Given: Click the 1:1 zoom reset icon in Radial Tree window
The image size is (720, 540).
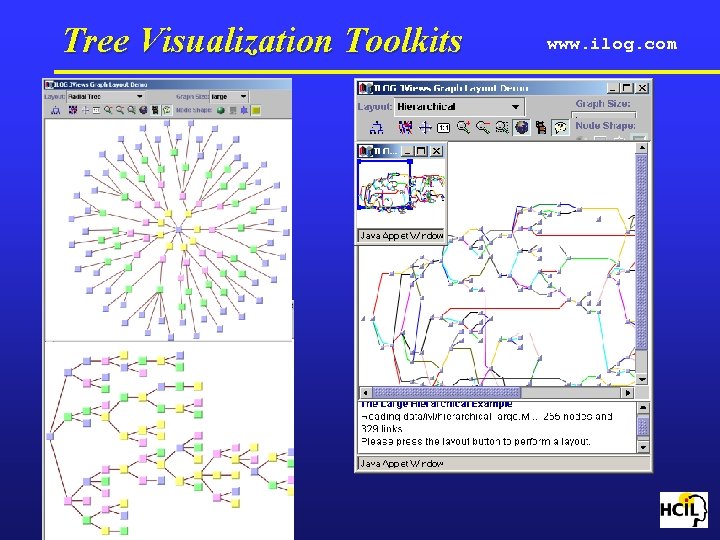Looking at the screenshot, I should (96, 110).
